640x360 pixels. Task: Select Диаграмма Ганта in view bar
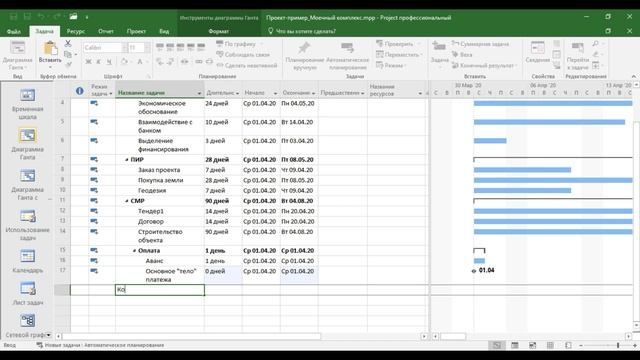tap(27, 144)
